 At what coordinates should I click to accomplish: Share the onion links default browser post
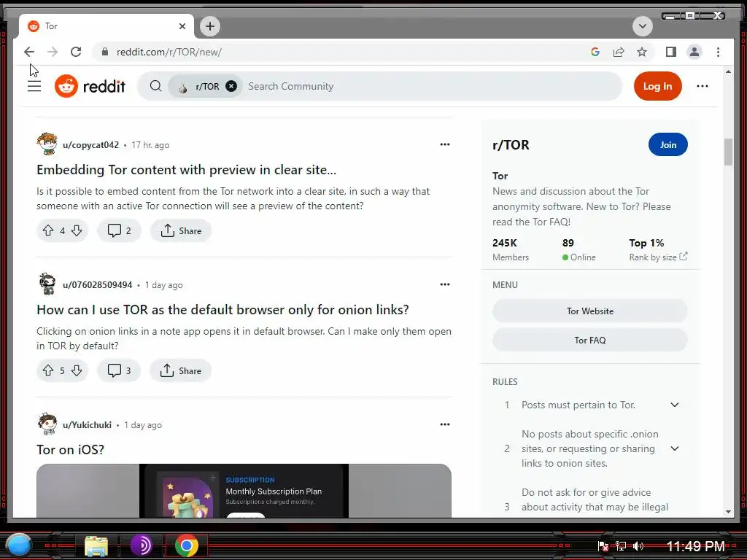(x=180, y=370)
